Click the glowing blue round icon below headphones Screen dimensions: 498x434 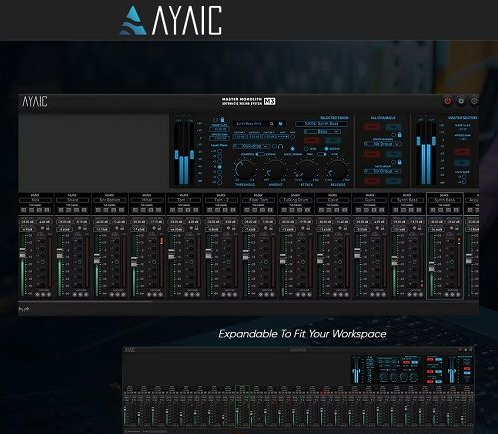point(292,149)
